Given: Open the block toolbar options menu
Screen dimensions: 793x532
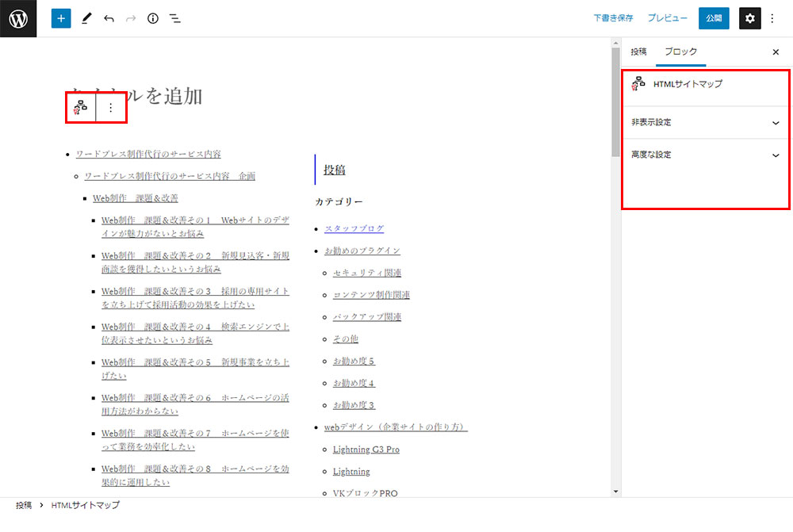Looking at the screenshot, I should click(110, 108).
